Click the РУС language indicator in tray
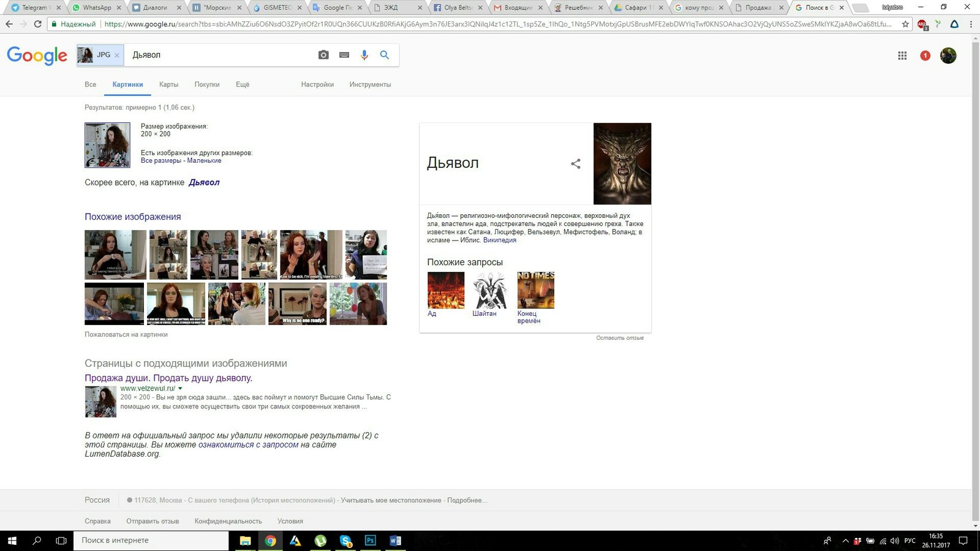980x551 pixels. tap(910, 541)
